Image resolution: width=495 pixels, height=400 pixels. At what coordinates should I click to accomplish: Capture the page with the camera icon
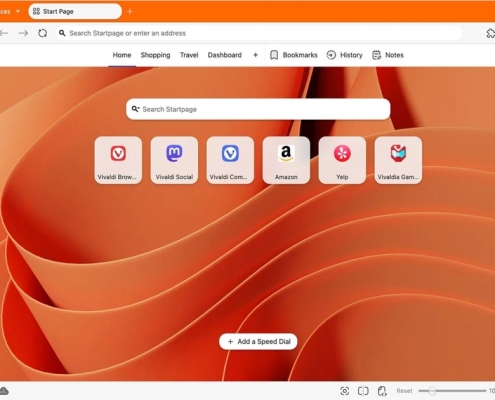click(345, 391)
